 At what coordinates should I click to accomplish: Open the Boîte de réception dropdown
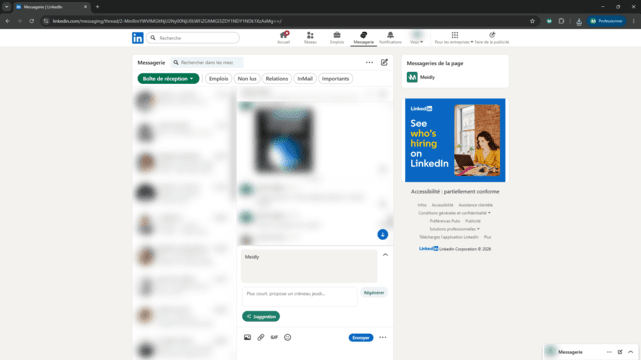[168, 78]
